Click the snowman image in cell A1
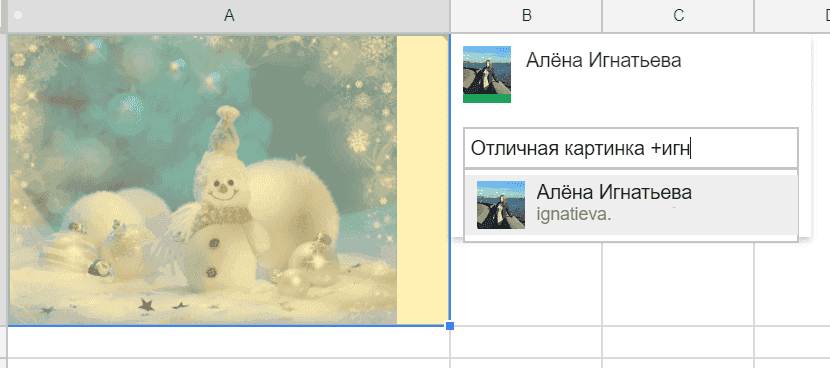The width and height of the screenshot is (830, 368). [x=203, y=180]
